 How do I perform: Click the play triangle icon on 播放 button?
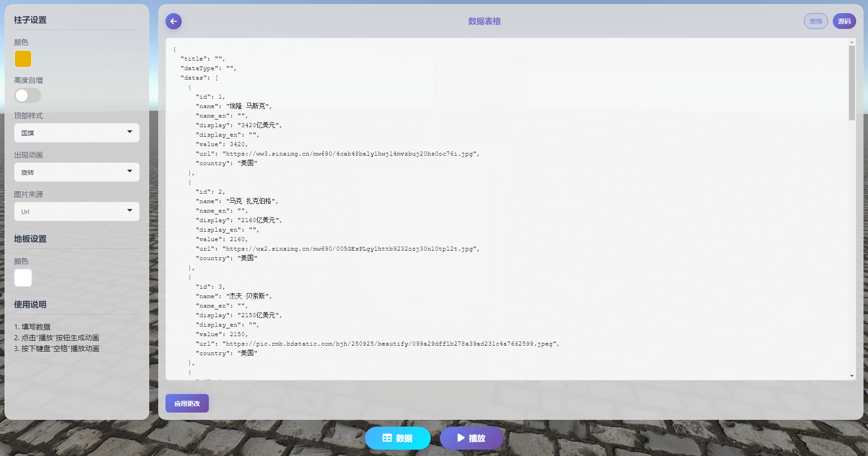click(x=461, y=438)
